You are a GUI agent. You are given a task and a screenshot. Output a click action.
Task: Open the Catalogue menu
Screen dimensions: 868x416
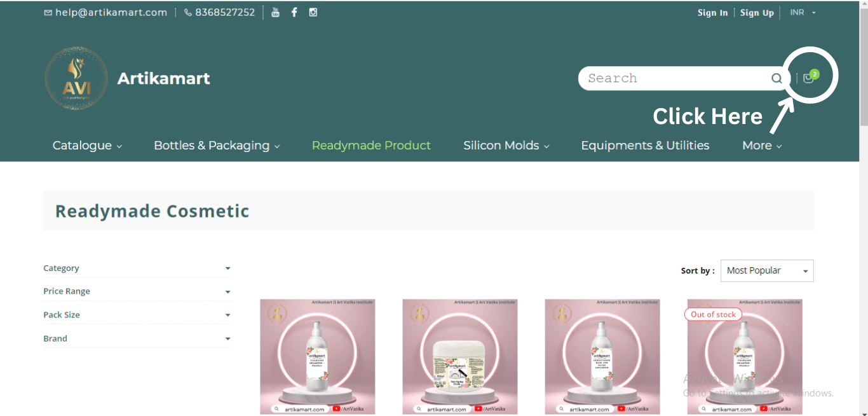click(87, 146)
